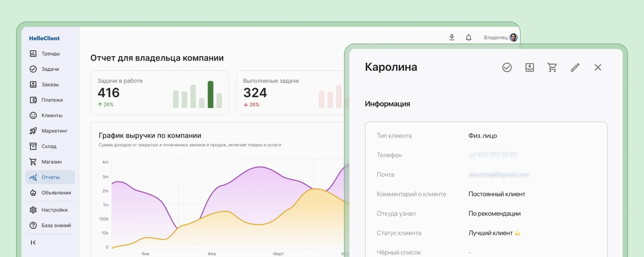Click the import icon on the client card

(529, 68)
